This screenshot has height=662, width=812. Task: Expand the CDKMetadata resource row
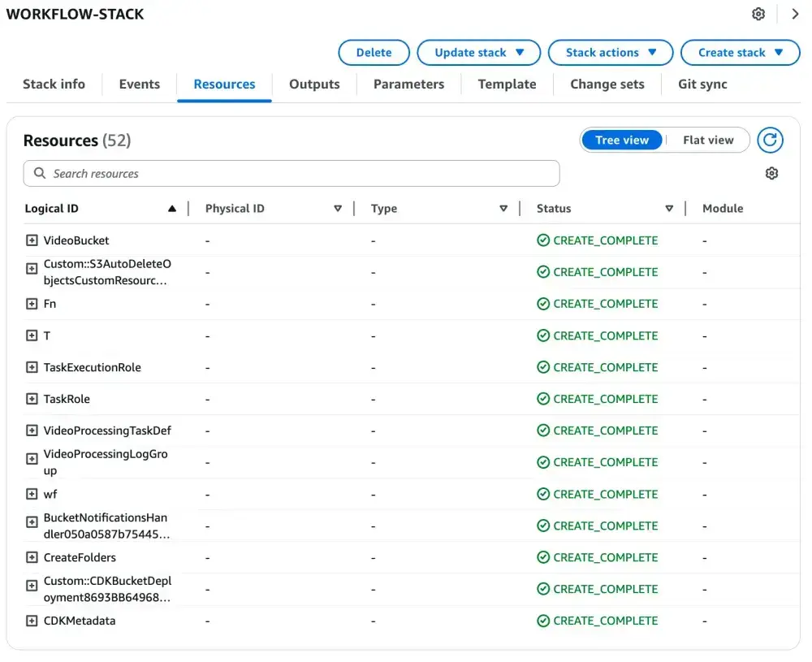tap(32, 621)
